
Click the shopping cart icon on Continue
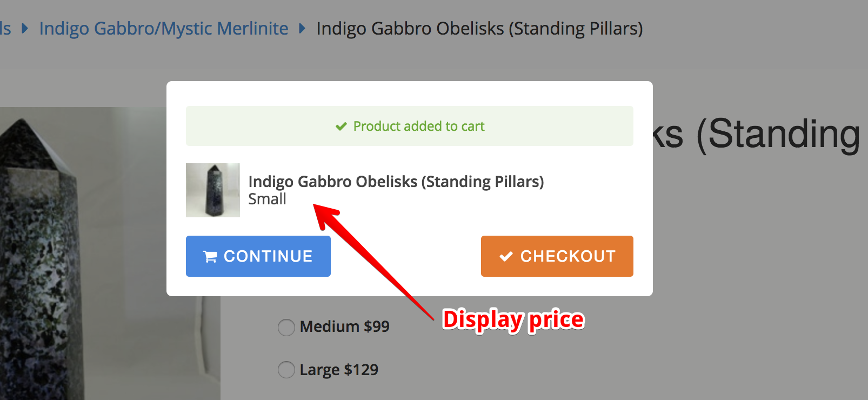[210, 257]
